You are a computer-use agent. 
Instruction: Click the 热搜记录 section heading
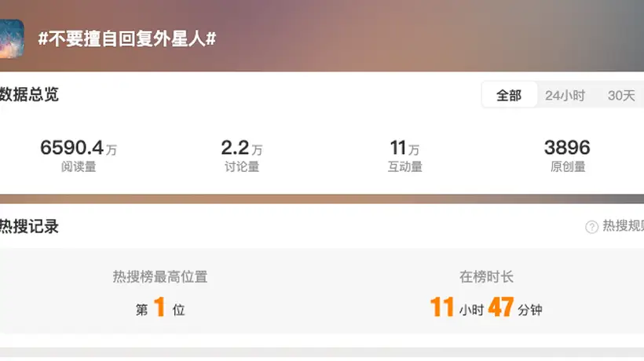tap(29, 227)
